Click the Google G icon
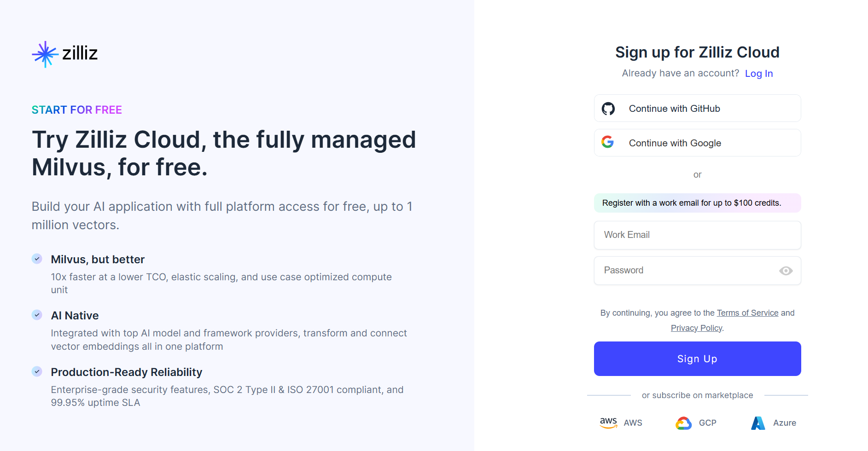Image resolution: width=868 pixels, height=451 pixels. point(608,142)
